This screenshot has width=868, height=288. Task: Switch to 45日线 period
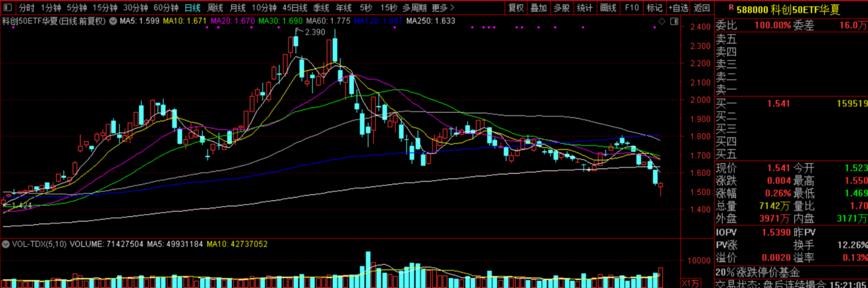click(x=295, y=7)
